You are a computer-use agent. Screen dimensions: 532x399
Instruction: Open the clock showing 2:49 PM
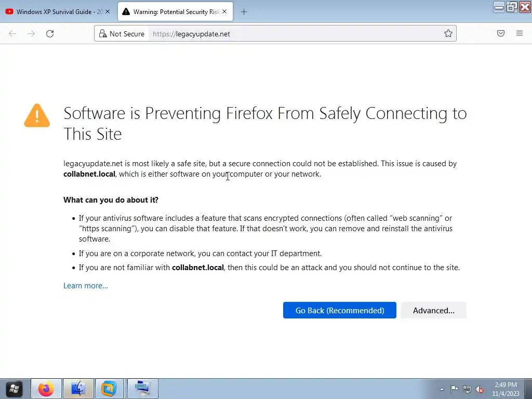(x=506, y=389)
